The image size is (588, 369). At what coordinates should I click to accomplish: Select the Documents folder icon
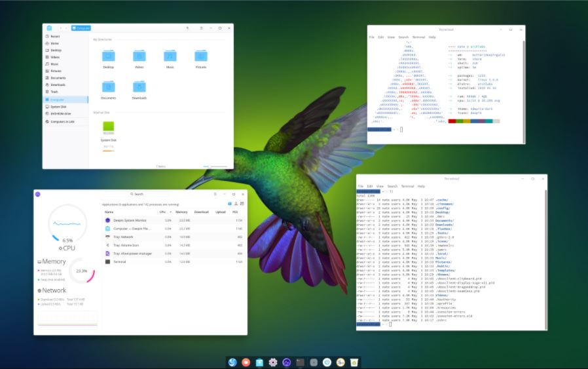click(109, 87)
